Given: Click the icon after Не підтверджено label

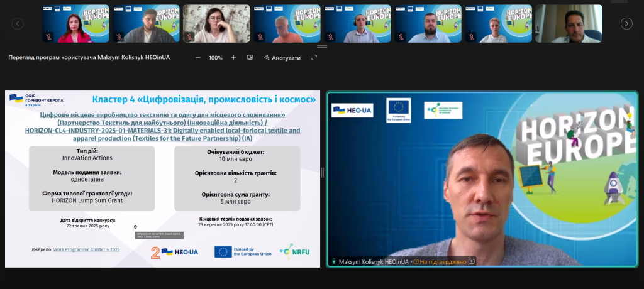Looking at the screenshot, I should [x=472, y=261].
